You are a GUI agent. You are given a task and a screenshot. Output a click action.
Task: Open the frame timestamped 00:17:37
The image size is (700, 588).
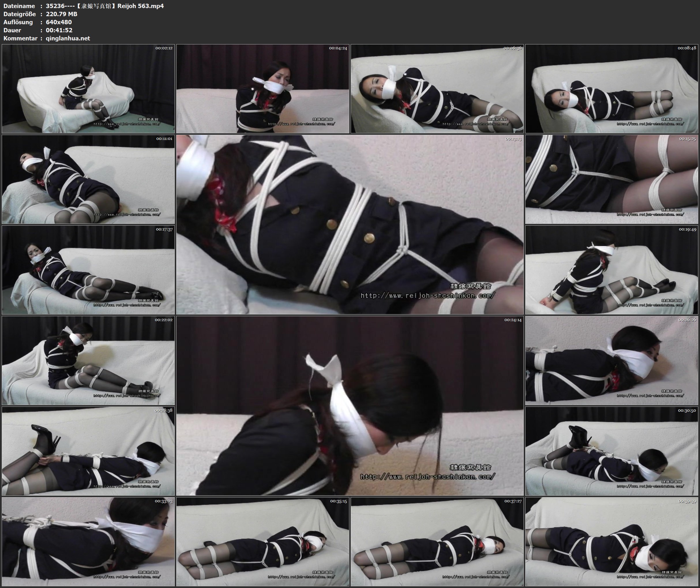[x=88, y=270]
